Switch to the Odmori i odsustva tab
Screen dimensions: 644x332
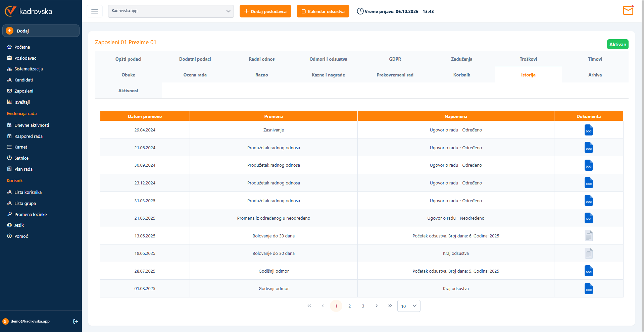328,59
